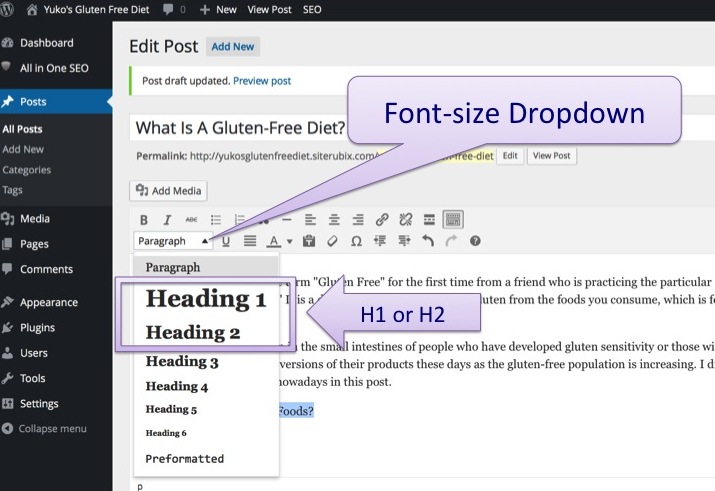Toggle the toolbar kitchen sink button
This screenshot has height=491, width=715.
[453, 220]
